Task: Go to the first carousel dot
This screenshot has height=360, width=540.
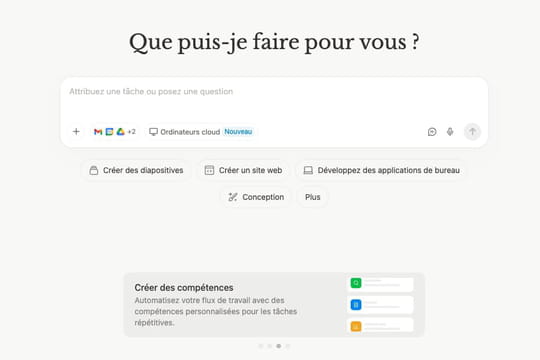Action: pos(261,346)
